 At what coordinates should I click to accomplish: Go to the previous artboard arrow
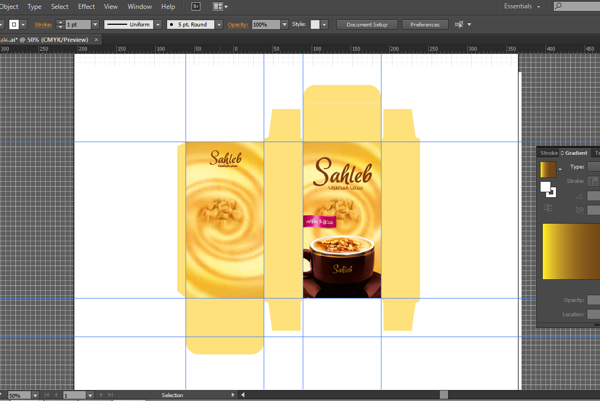click(56, 396)
